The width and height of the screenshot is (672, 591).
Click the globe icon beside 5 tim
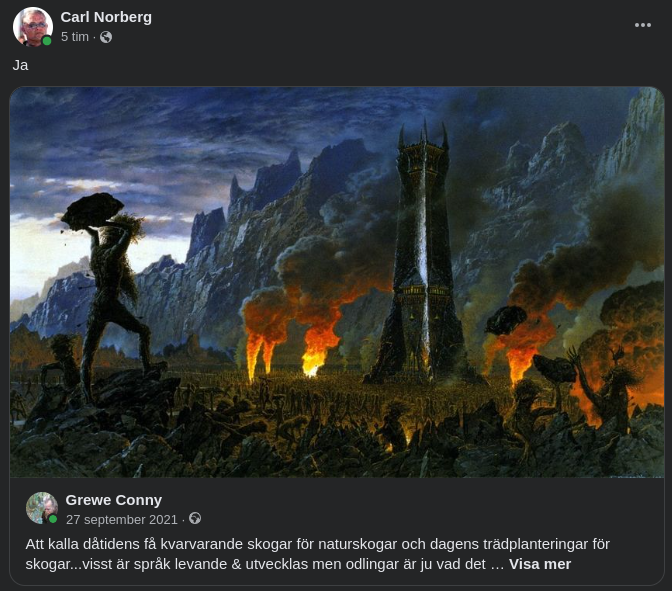click(x=106, y=37)
